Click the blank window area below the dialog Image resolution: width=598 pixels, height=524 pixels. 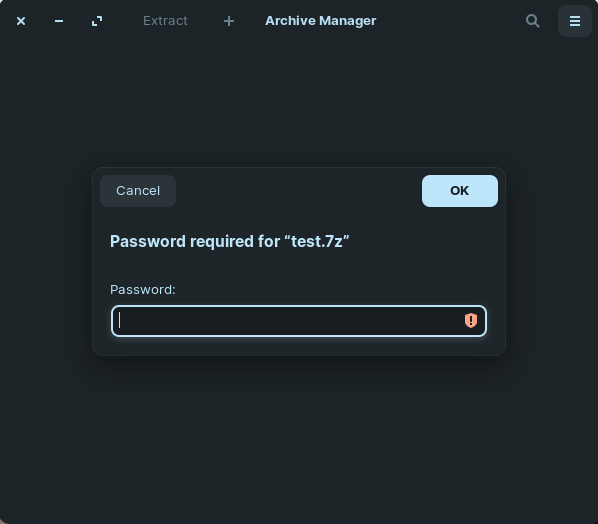coord(299,439)
